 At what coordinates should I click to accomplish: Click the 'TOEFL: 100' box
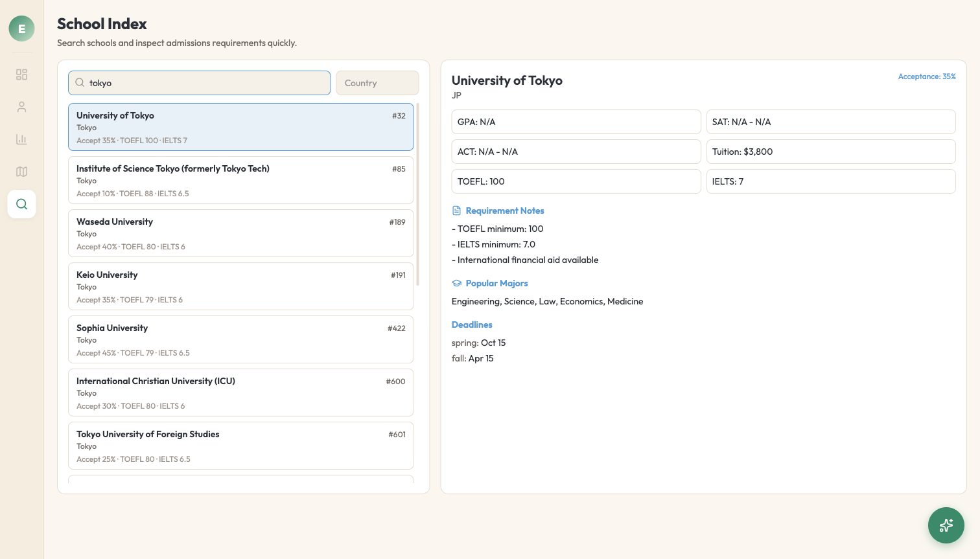click(x=576, y=181)
